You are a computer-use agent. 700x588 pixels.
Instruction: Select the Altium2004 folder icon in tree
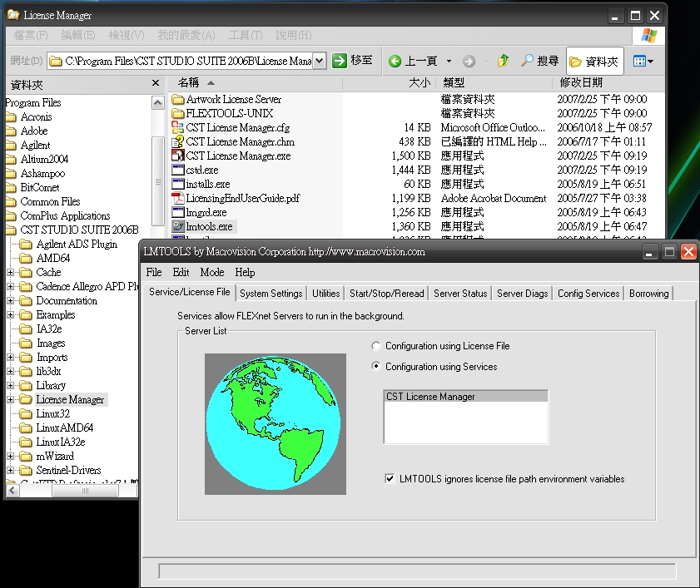pyautogui.click(x=11, y=160)
